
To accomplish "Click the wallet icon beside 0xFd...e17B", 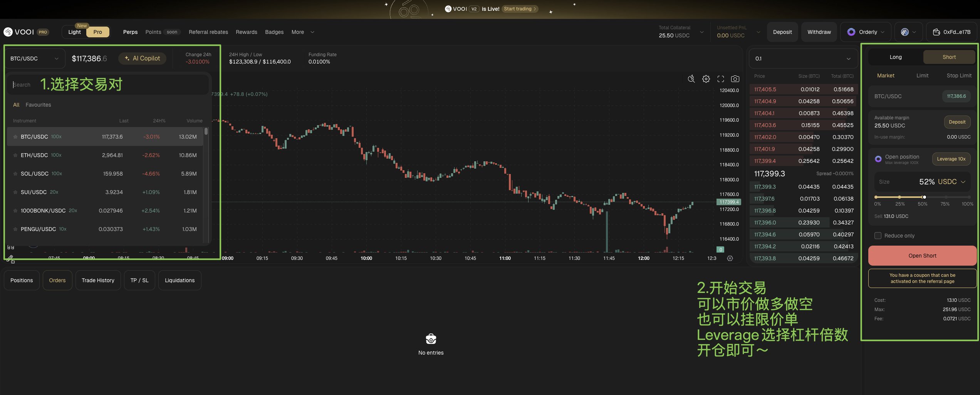I will click(x=936, y=32).
